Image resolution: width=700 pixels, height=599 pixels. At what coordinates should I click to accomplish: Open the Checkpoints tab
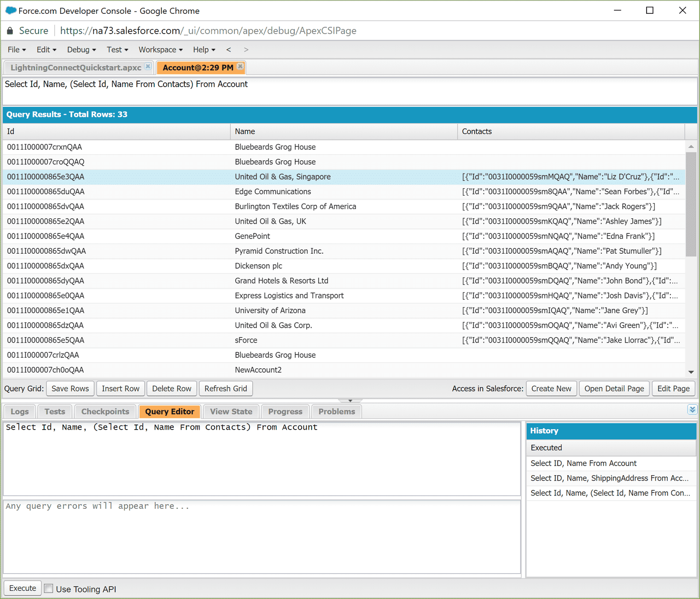pos(105,412)
